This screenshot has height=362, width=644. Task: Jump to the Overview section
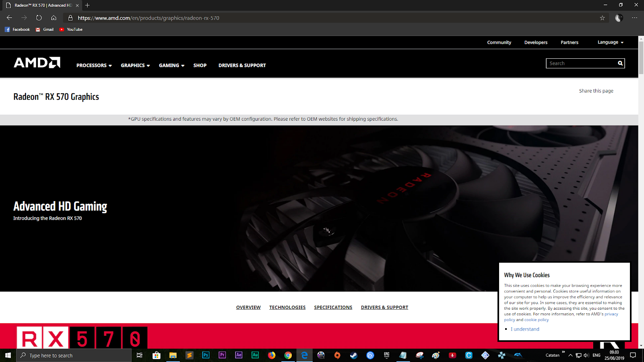pos(248,307)
